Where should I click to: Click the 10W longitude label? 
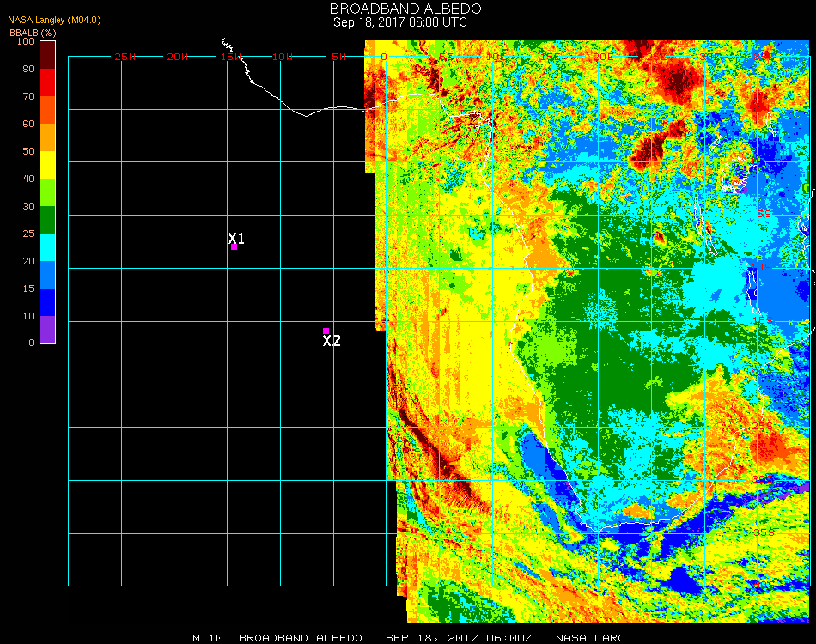coord(283,57)
